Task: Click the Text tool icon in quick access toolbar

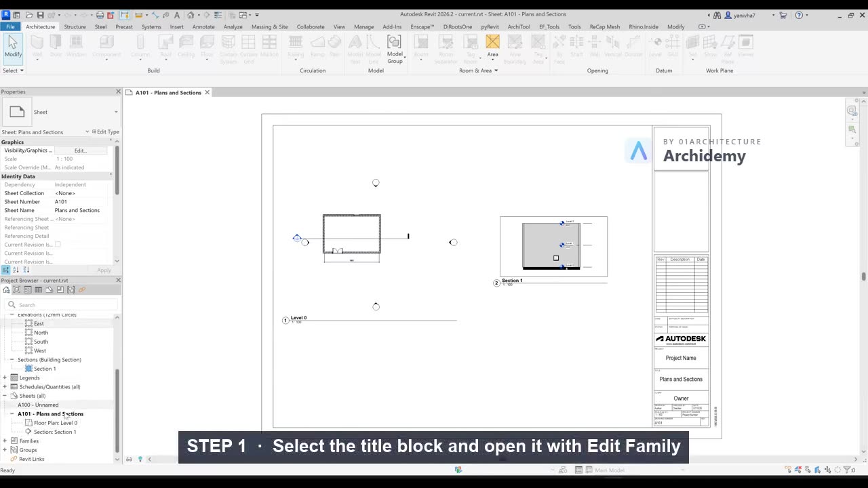Action: (x=177, y=15)
